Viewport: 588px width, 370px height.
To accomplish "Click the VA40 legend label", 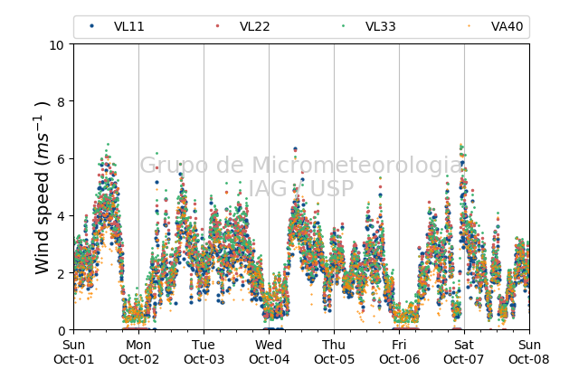I will 507,26.
